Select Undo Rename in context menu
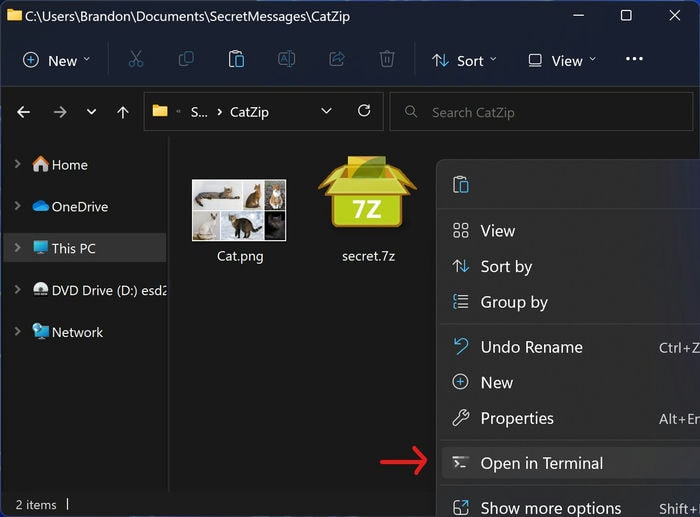 point(531,347)
